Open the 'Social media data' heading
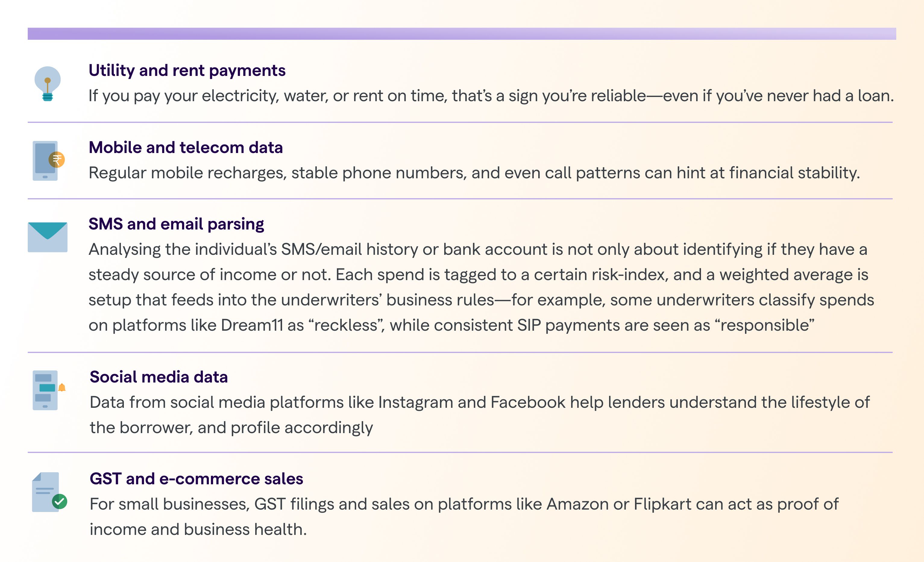 159,377
